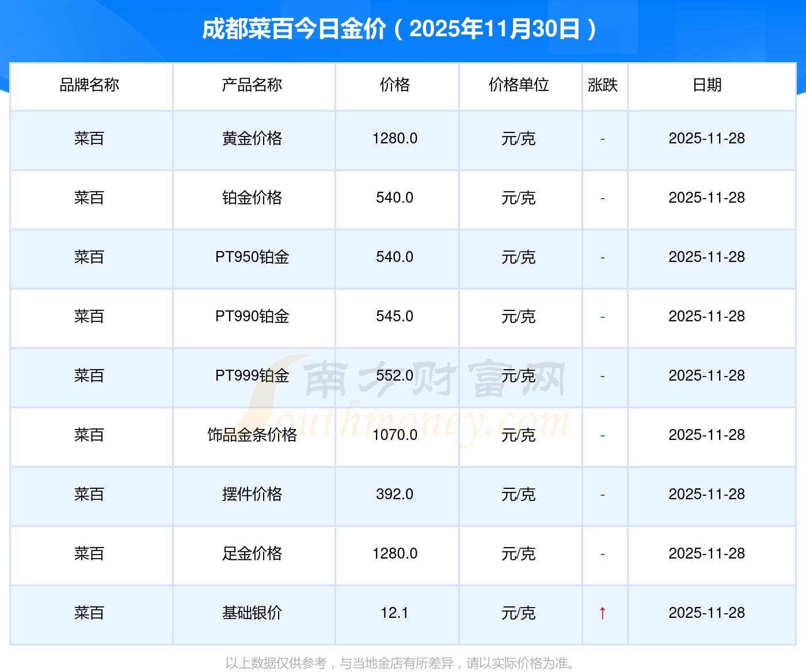The height and width of the screenshot is (672, 806).
Task: Click the disclaimer text below the table
Action: coord(401,663)
